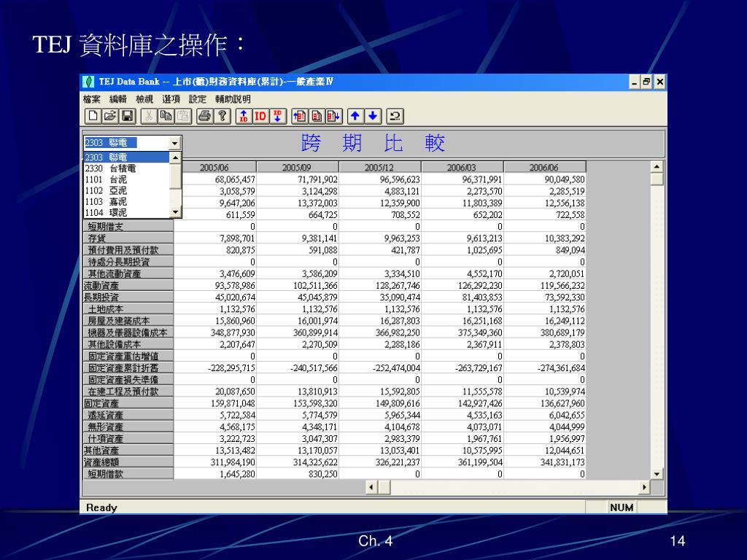The height and width of the screenshot is (560, 747).
Task: Click the 2006/06 column header
Action: (x=544, y=167)
